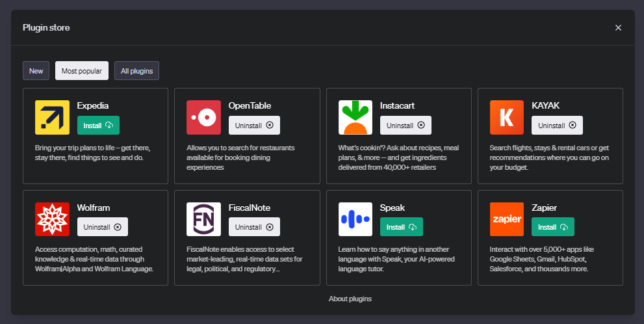Viewport: 644px width, 324px height.
Task: Uninstall the FiscalNote plugin
Action: tap(254, 227)
